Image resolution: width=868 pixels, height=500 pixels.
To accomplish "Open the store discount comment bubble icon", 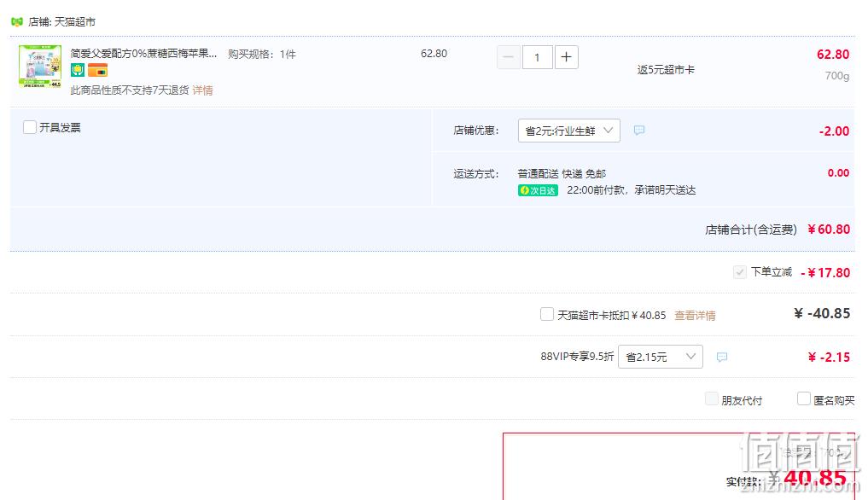I will tap(638, 131).
